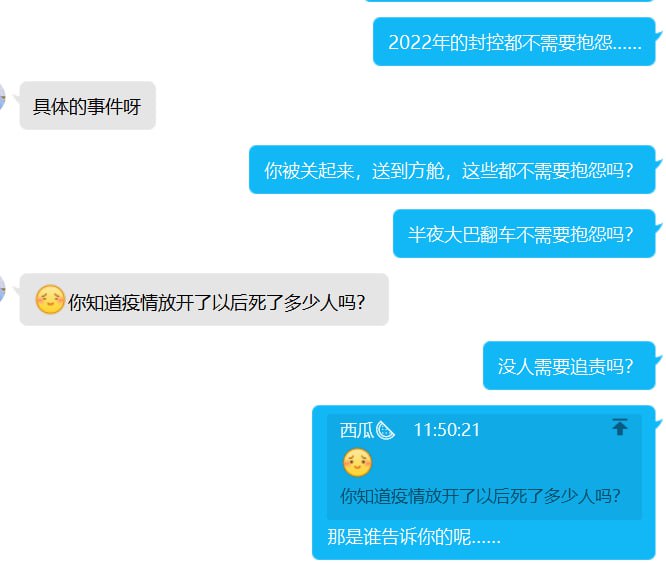Select the message 你被关起来，送到方舱
666x565 pixels.
452,170
